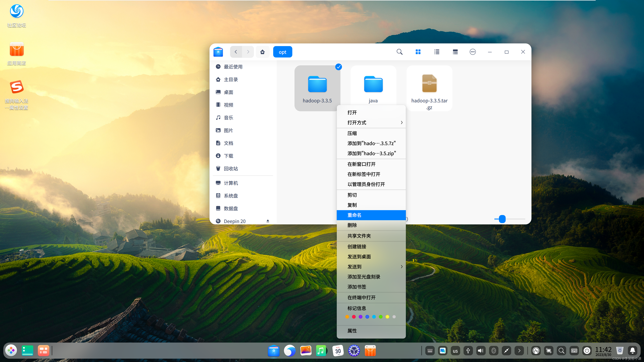Pick the green tag color dot
The image size is (644, 362).
point(381,317)
